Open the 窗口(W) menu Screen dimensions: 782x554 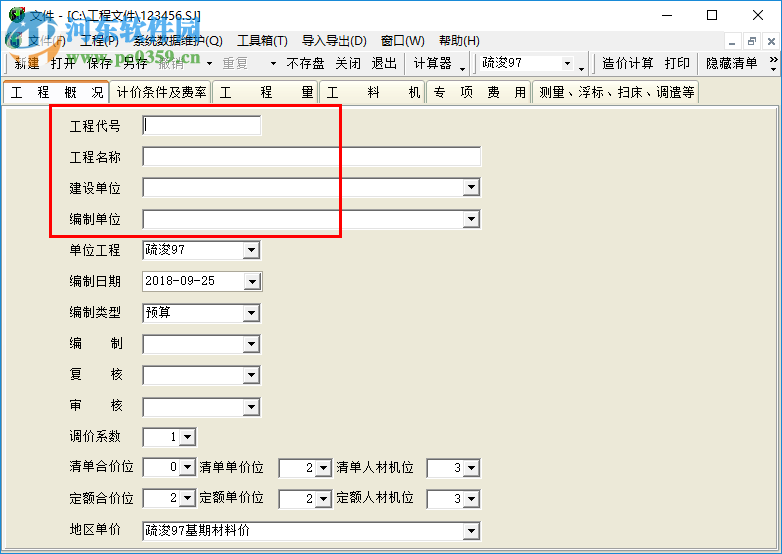coord(402,41)
